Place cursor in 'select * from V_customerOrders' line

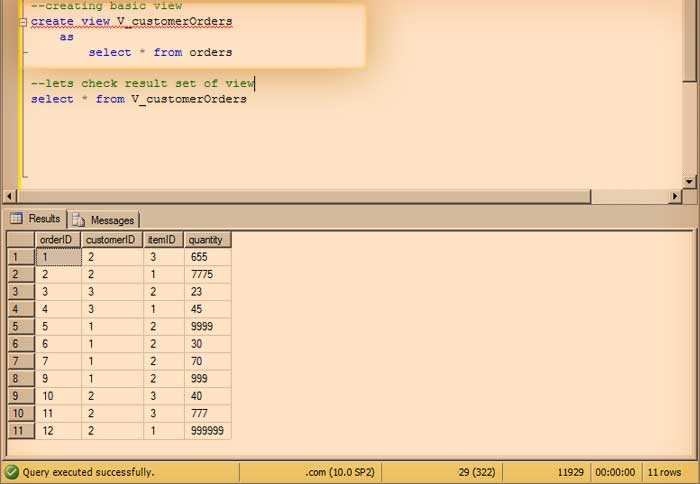pyautogui.click(x=138, y=99)
